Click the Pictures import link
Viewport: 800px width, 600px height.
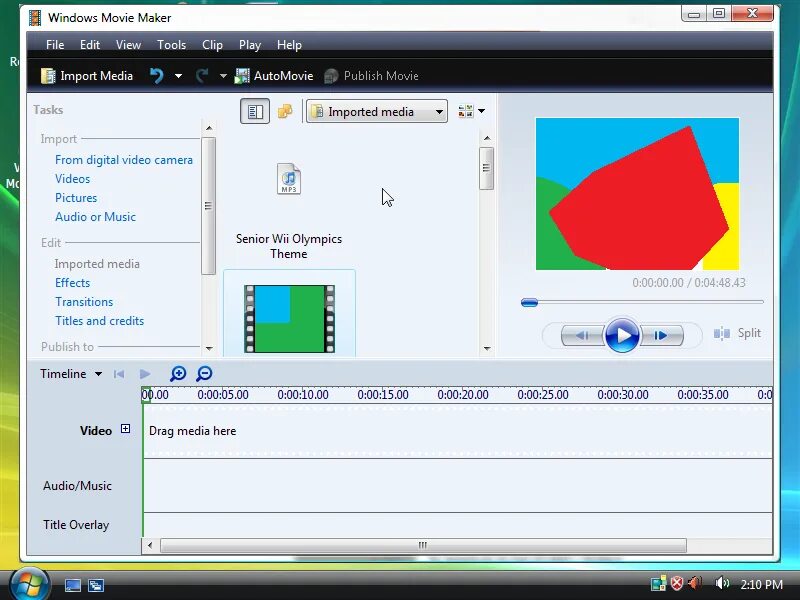click(x=76, y=197)
